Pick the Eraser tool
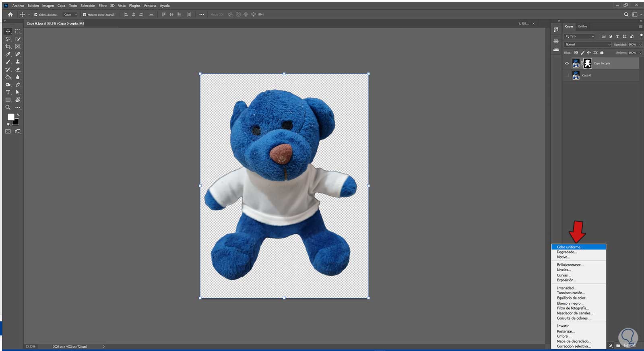 click(18, 70)
